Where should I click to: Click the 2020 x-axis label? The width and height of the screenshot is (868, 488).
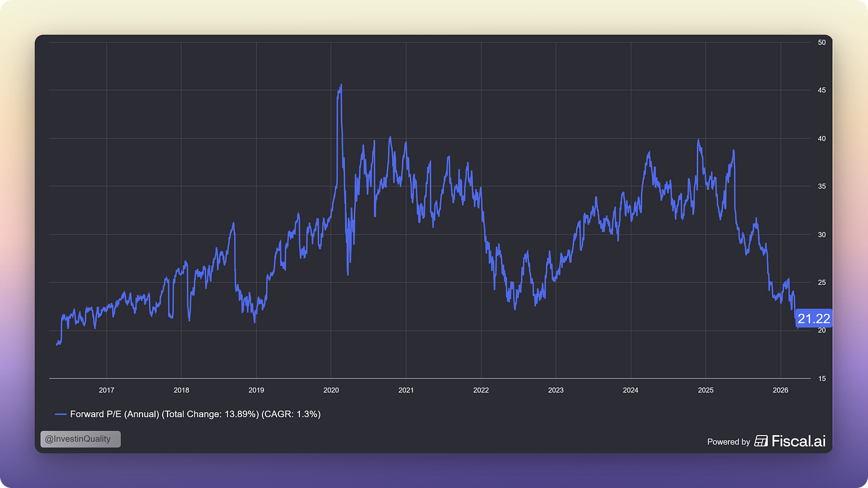(x=331, y=390)
